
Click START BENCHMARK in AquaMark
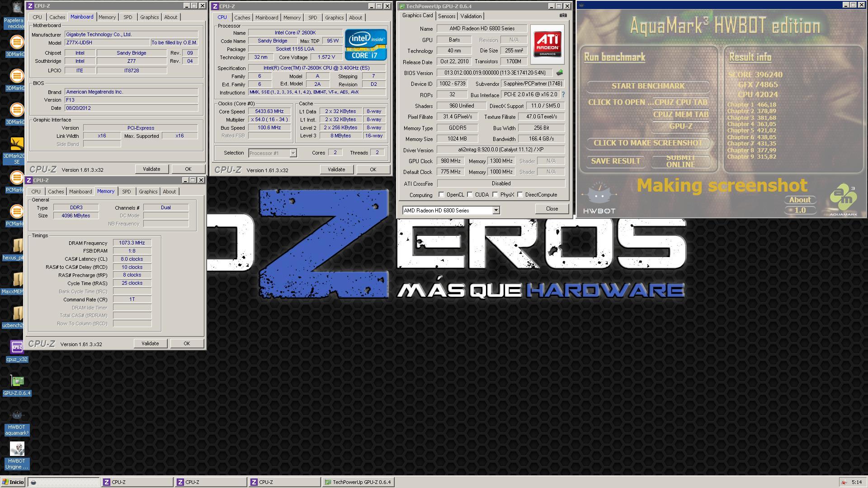(647, 86)
